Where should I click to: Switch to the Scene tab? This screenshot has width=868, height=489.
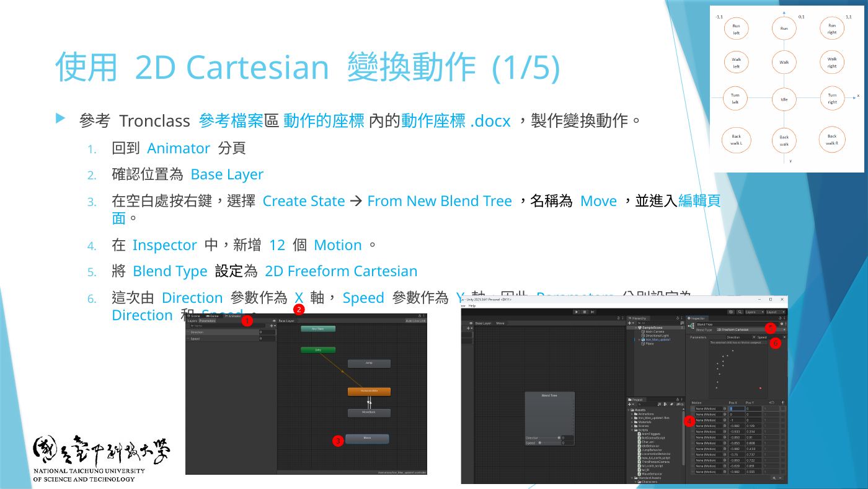(x=194, y=316)
